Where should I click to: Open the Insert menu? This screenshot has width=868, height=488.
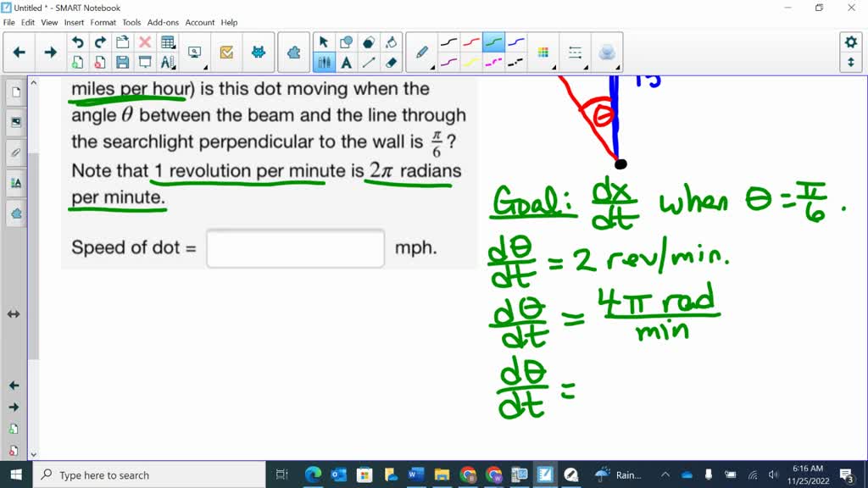point(73,23)
